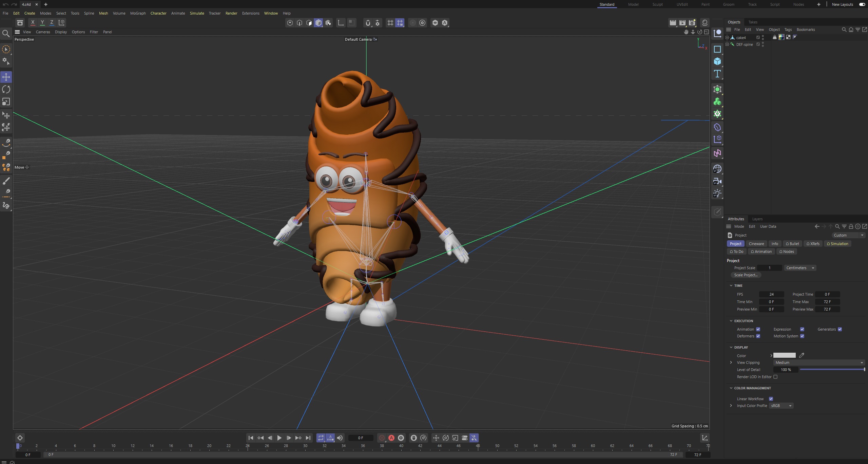The height and width of the screenshot is (464, 868).
Task: Click the light object icon in palette
Action: pos(717,194)
